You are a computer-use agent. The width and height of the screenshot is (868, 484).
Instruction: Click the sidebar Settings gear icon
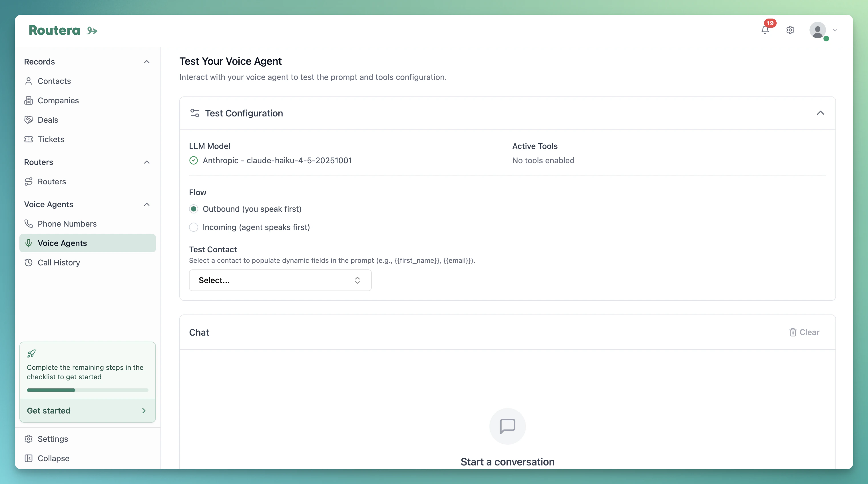coord(29,439)
